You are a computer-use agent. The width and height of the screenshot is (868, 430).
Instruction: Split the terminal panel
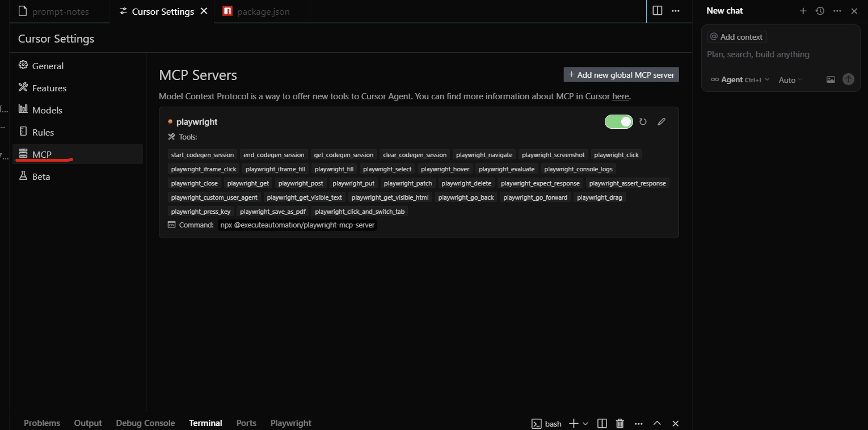[602, 423]
